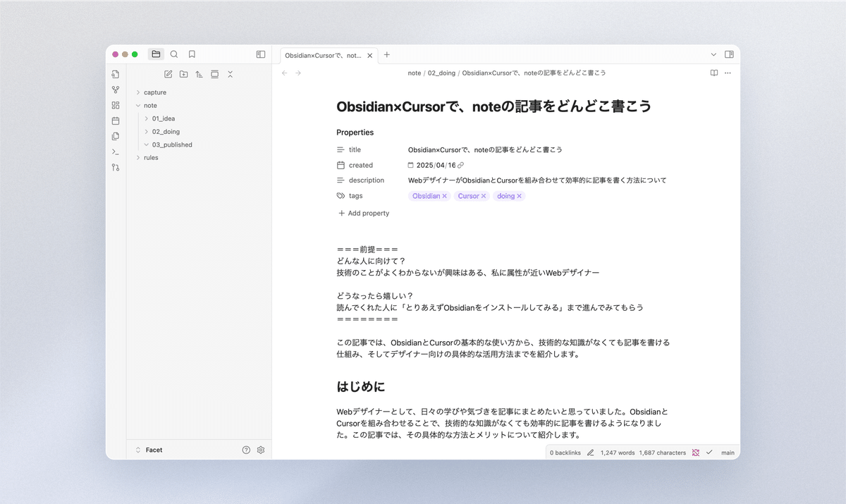
Task: Open the tab list dropdown
Action: 713,54
